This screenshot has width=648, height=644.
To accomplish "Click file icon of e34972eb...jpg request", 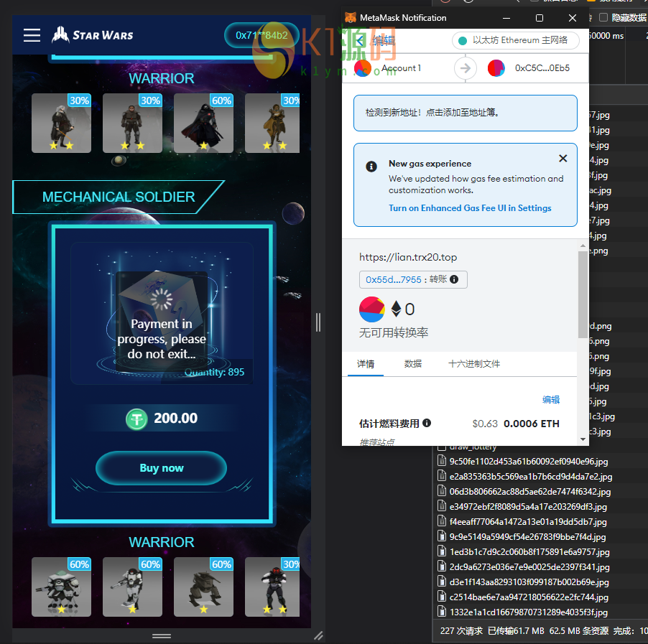I will pos(442,506).
